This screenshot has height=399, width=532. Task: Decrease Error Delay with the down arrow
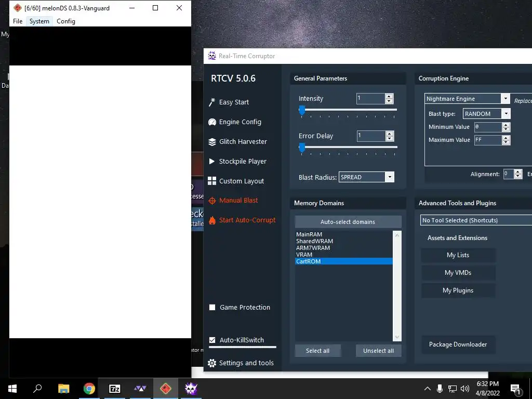390,138
